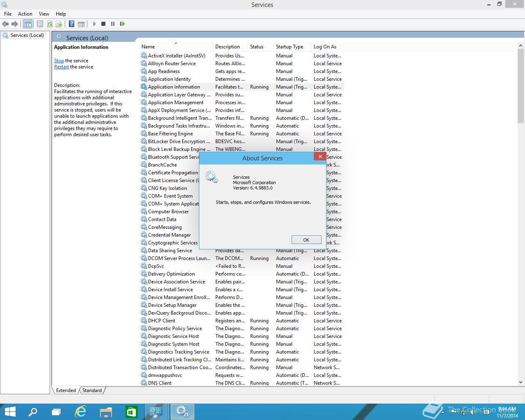The image size is (525, 420).
Task: Open Task View from the taskbar
Action: pyautogui.click(x=56, y=412)
